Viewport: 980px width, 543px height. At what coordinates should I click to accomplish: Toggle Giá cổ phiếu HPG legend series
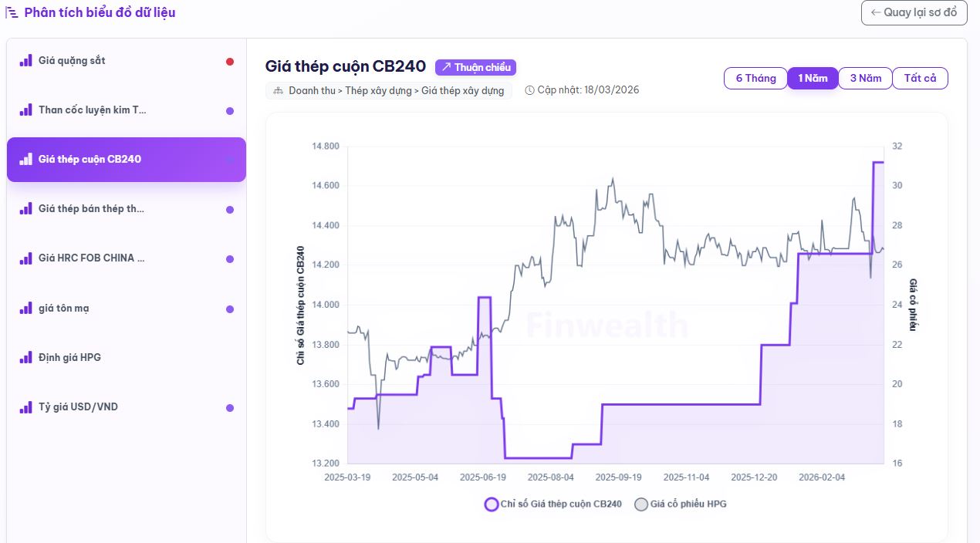pos(681,504)
